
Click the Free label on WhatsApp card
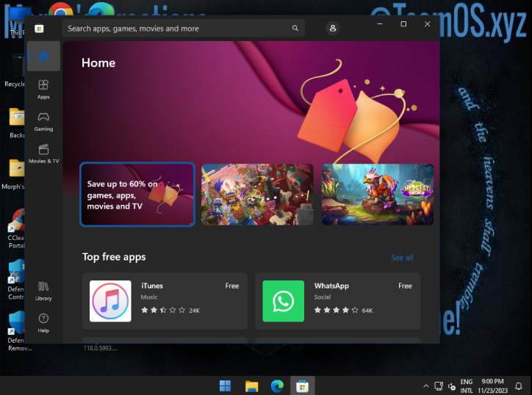click(x=405, y=286)
